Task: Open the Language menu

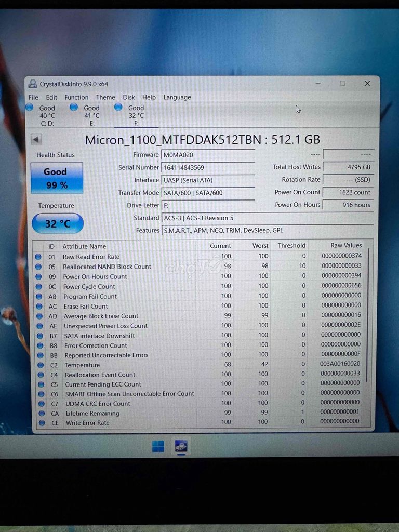Action: click(x=177, y=97)
